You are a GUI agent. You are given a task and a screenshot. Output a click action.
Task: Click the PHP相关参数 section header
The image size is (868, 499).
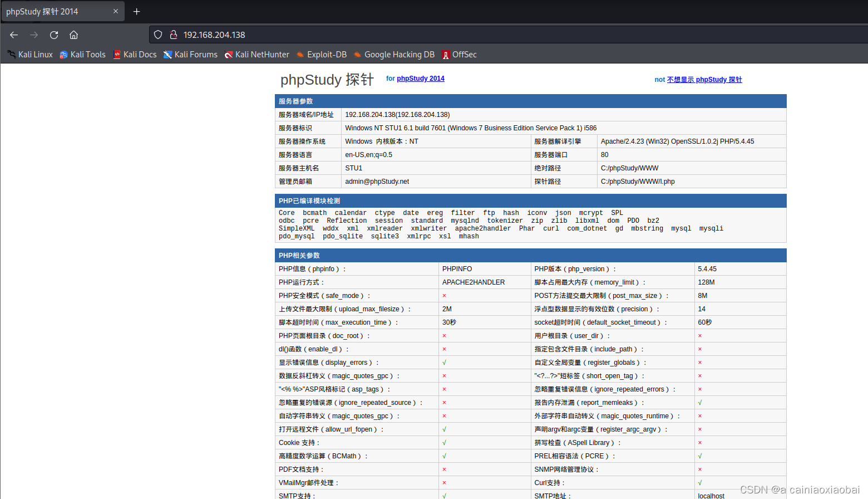coord(531,255)
